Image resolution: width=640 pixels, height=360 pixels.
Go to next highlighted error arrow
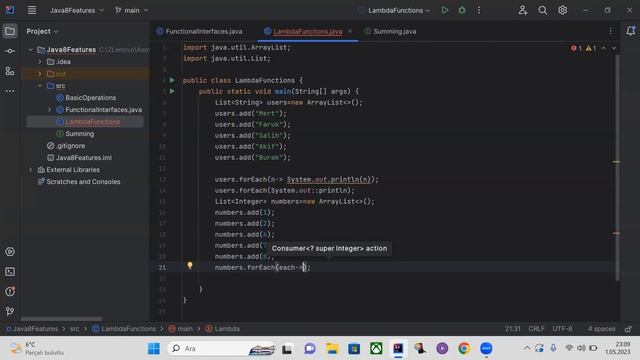(x=613, y=48)
